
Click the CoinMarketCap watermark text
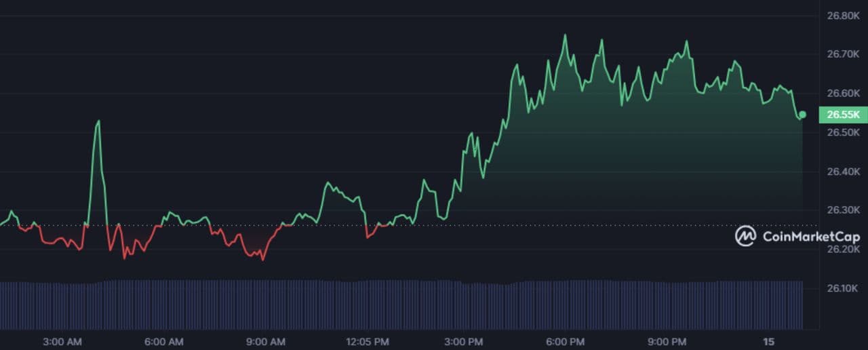(x=811, y=237)
